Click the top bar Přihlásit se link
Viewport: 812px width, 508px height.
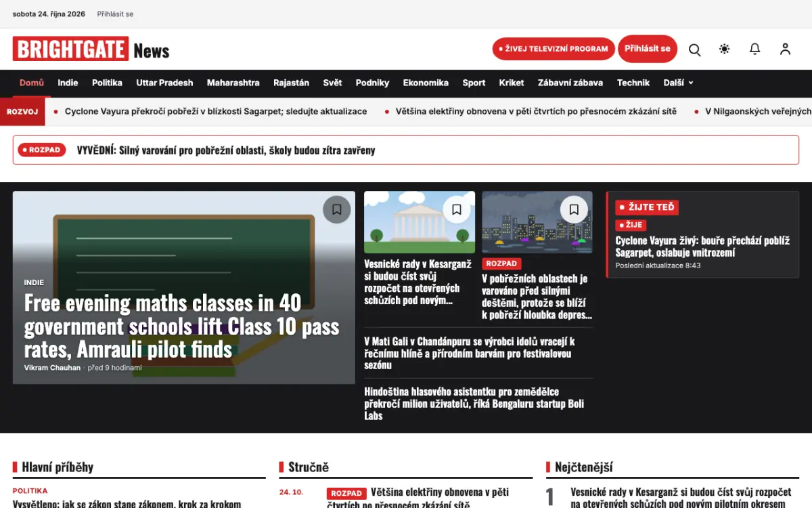pyautogui.click(x=115, y=14)
